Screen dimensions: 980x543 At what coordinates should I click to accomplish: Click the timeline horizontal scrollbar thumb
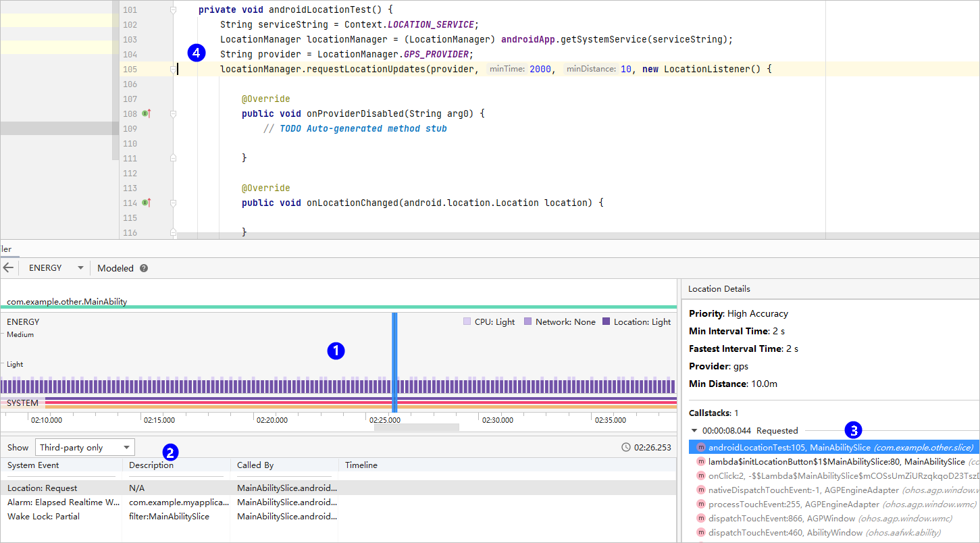(x=417, y=427)
